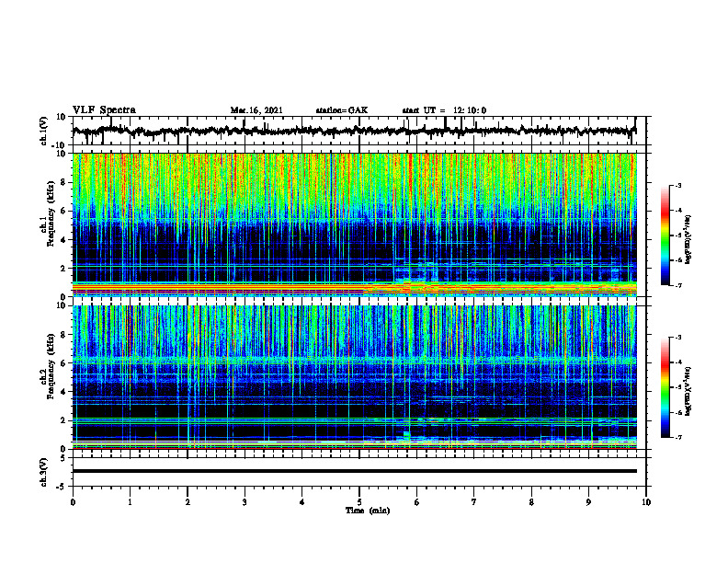Click the thick black ch.3 voltage line
This screenshot has height=563, width=728.
[355, 471]
